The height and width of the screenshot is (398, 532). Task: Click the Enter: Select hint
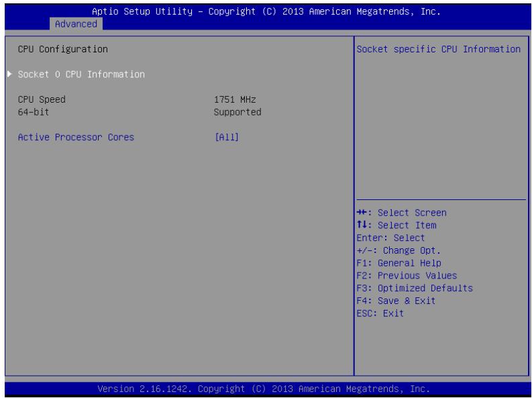click(390, 238)
